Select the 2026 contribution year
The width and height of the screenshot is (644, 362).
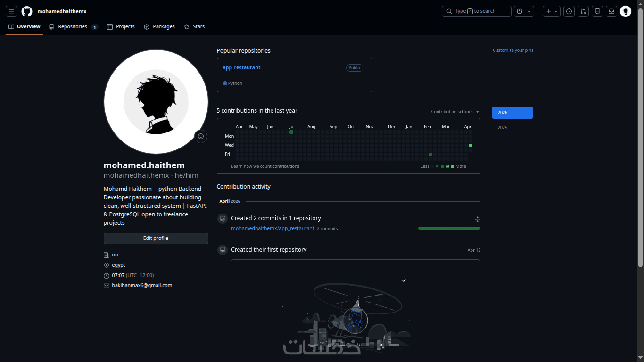coord(512,113)
